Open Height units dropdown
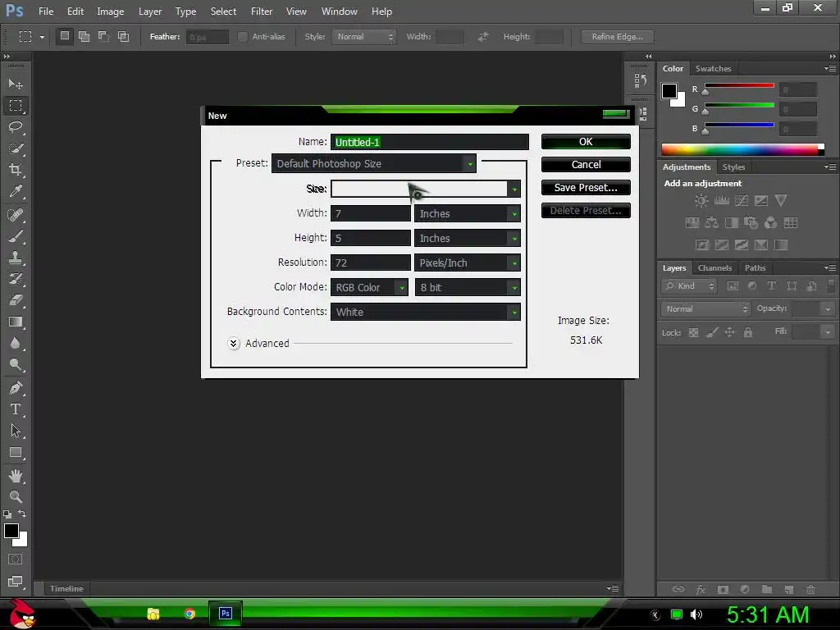 tap(467, 239)
